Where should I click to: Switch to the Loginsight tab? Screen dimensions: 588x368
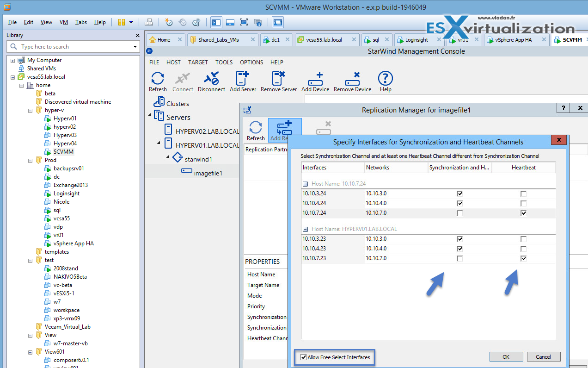(420, 40)
